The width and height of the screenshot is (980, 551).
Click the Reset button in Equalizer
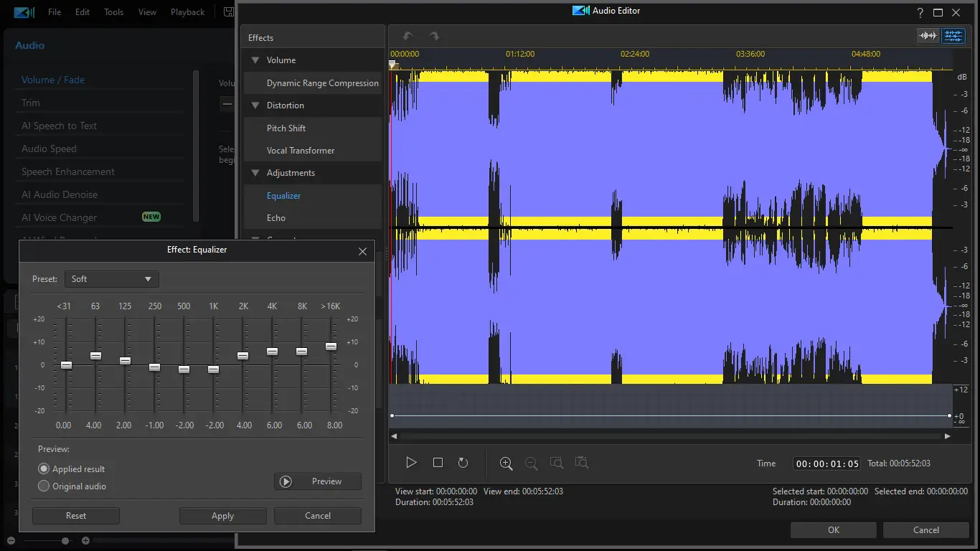(76, 516)
